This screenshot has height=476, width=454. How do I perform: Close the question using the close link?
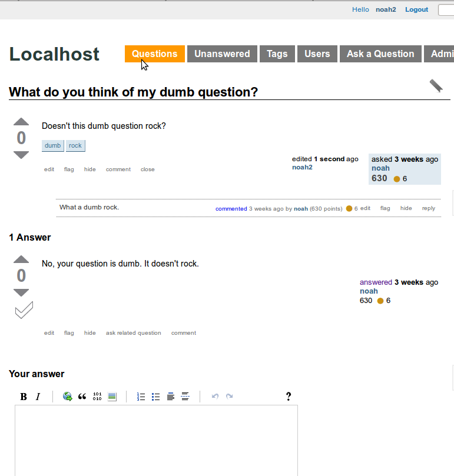point(148,169)
